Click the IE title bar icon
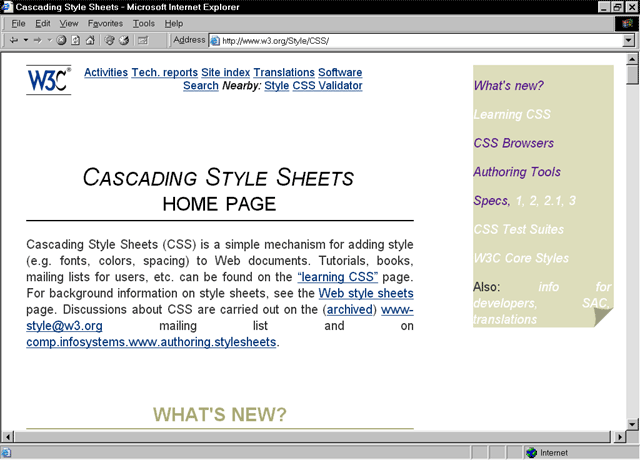 (x=7, y=7)
